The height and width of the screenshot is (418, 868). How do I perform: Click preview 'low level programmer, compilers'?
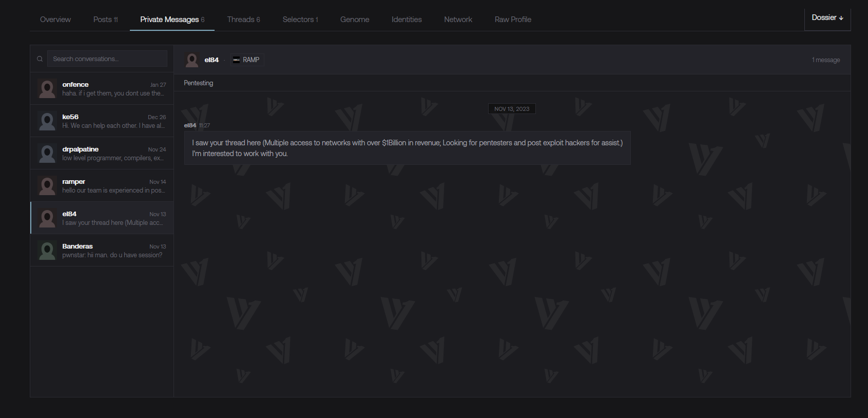pyautogui.click(x=113, y=158)
